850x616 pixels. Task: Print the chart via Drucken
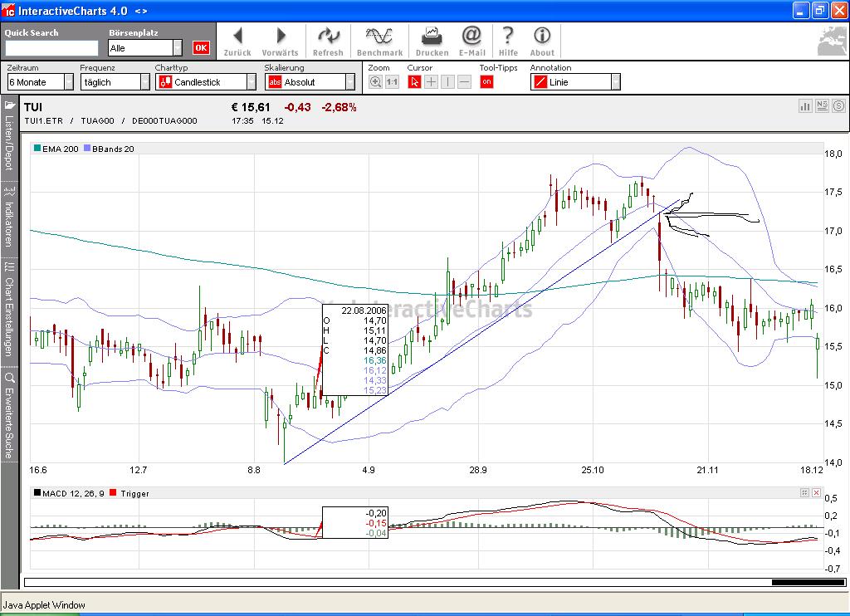pyautogui.click(x=432, y=41)
